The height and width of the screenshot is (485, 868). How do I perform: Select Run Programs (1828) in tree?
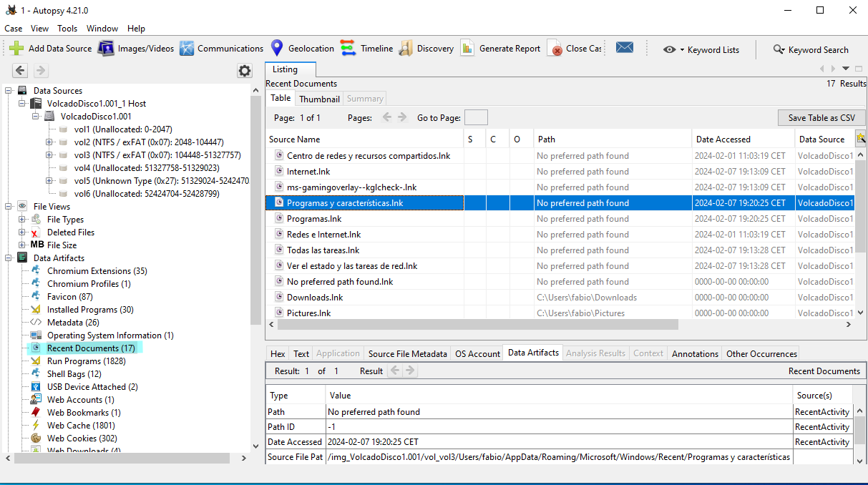85,361
